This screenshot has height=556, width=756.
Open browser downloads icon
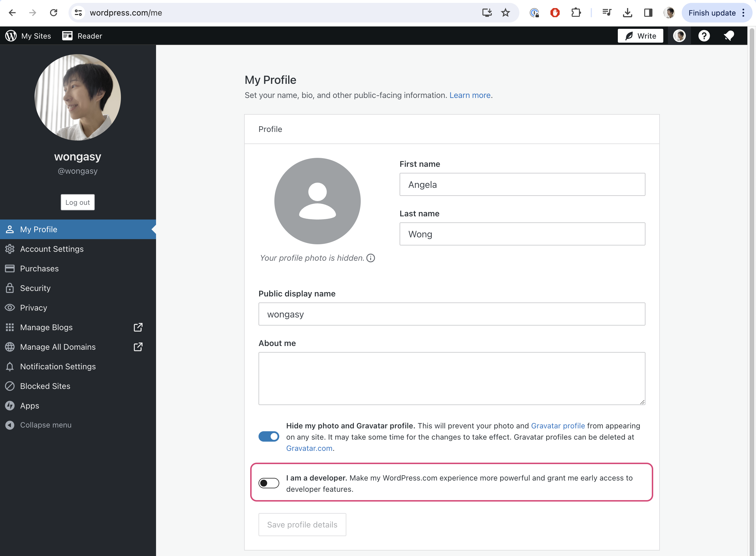(x=627, y=13)
